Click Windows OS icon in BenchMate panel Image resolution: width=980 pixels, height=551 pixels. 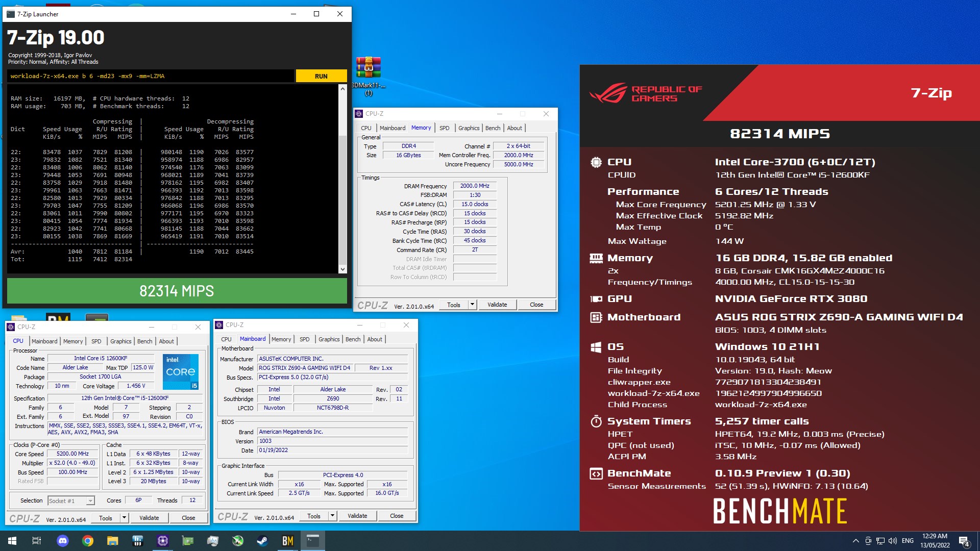pyautogui.click(x=596, y=347)
